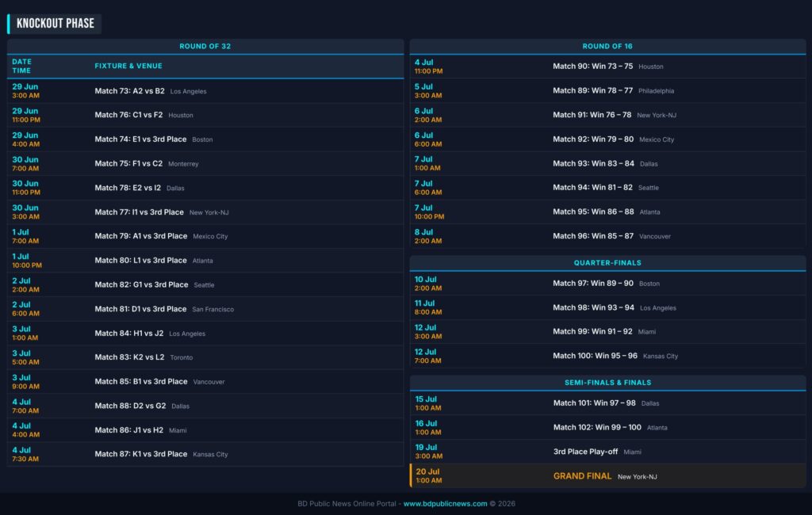The image size is (812, 515).
Task: Select Match 100: Win 95 – 96
Action: point(595,356)
